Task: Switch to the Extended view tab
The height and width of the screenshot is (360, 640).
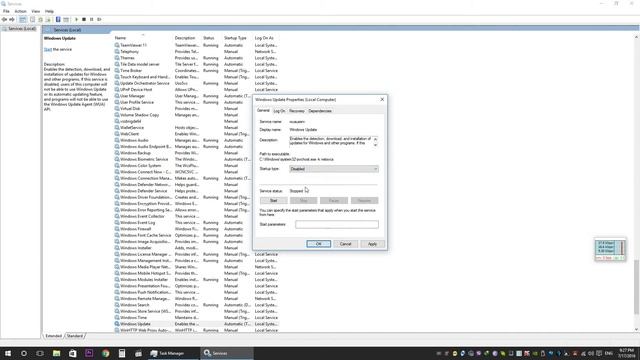Action: (x=53, y=336)
